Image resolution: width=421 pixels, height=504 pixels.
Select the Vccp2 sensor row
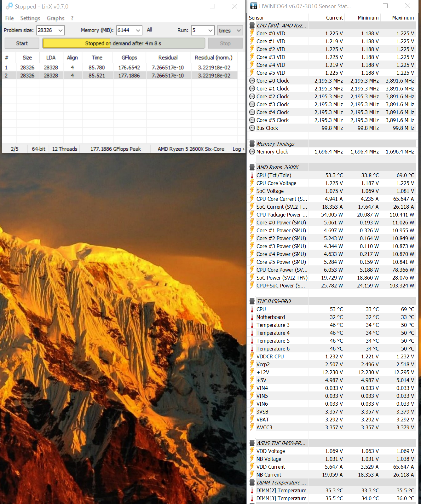coord(332,364)
